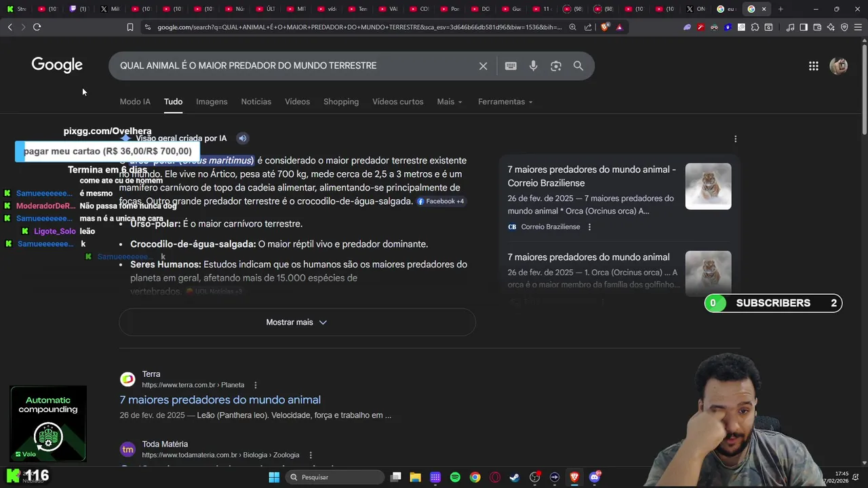Viewport: 868px width, 488px height.
Task: Toggle the browser sidebar panel icon
Action: pos(804,27)
